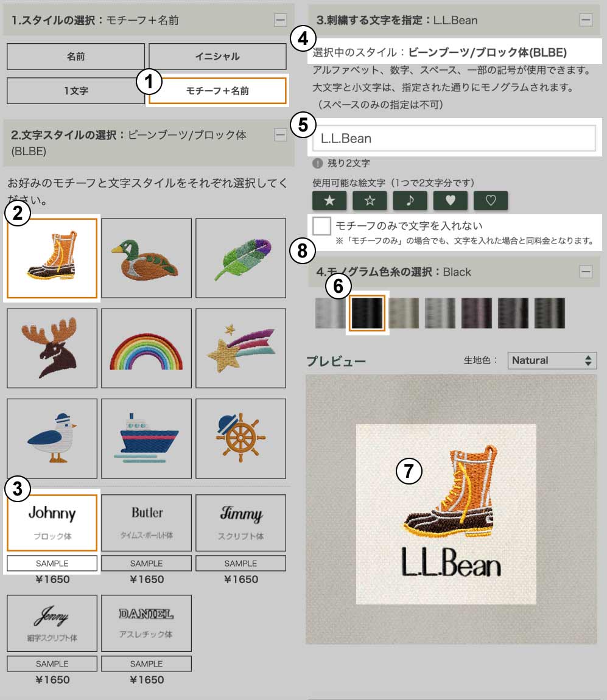
Task: Select the seagull with sailor hat motif
Action: (x=52, y=438)
